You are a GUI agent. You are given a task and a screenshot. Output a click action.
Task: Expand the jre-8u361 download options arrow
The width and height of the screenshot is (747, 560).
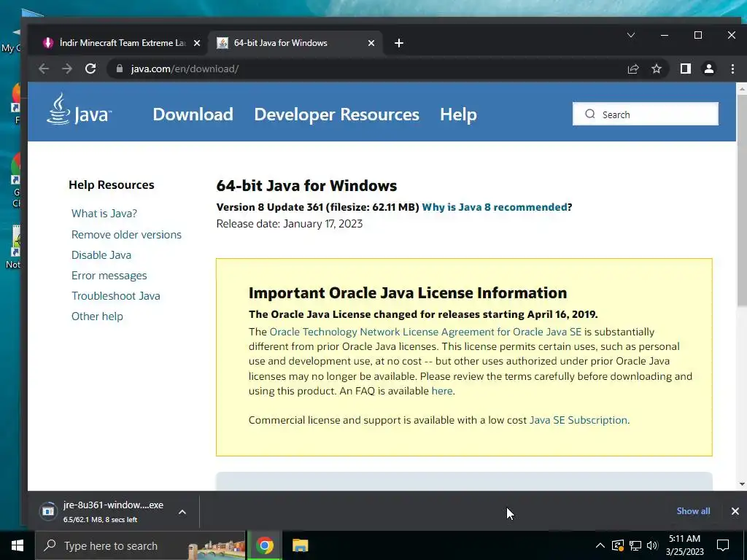(x=182, y=512)
